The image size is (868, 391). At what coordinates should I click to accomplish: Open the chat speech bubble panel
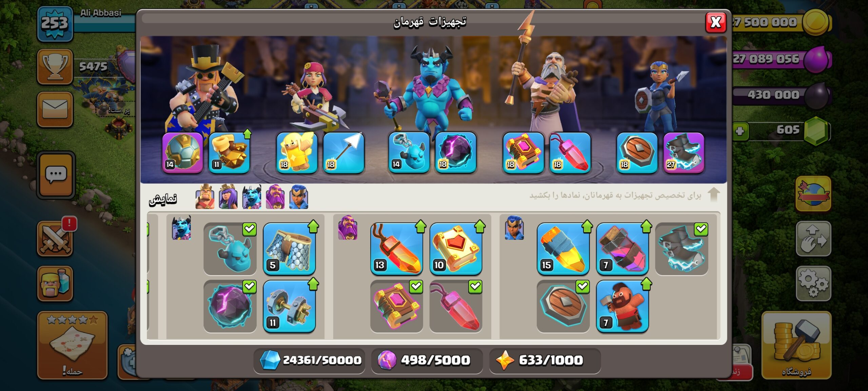click(x=56, y=174)
